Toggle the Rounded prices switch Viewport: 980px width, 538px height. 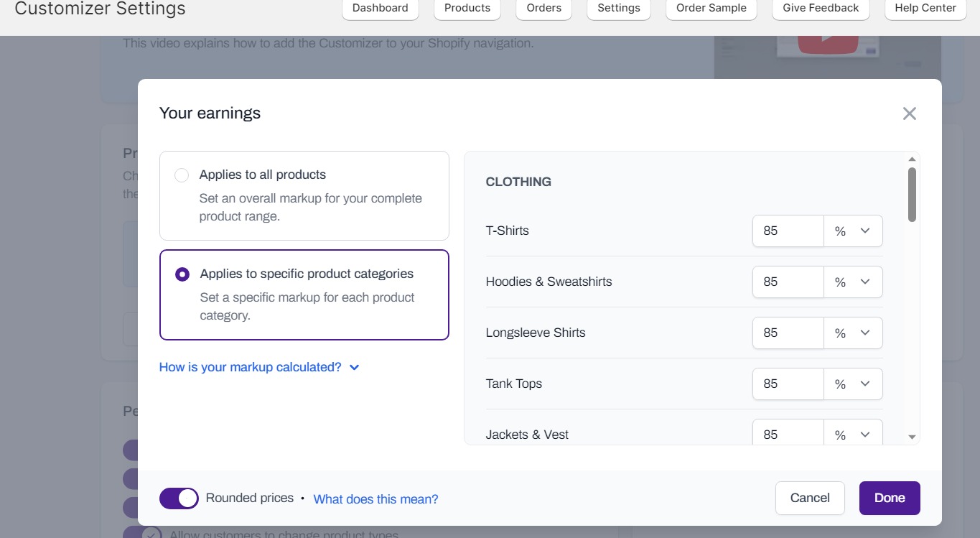(x=179, y=498)
